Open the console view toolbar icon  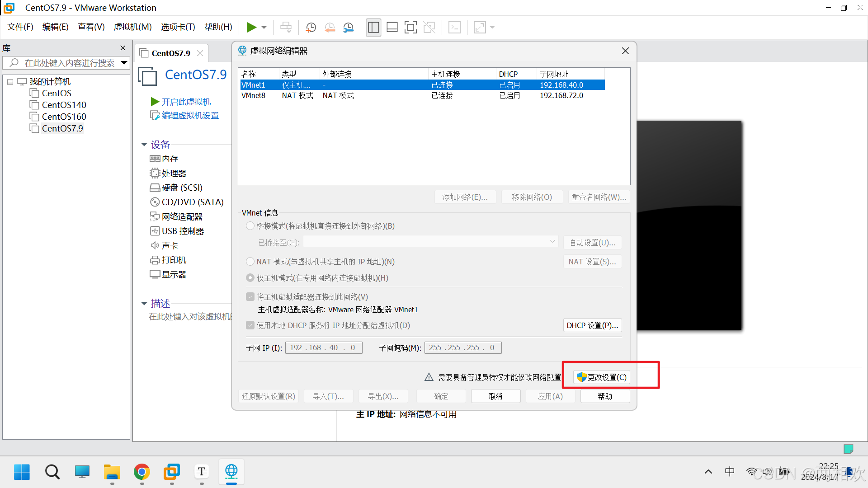454,28
